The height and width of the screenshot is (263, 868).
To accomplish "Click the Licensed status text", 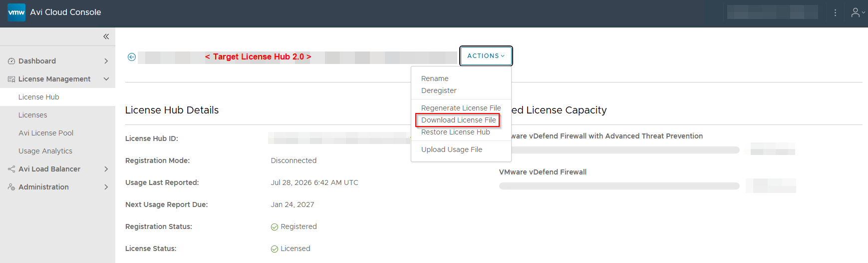I will click(295, 248).
